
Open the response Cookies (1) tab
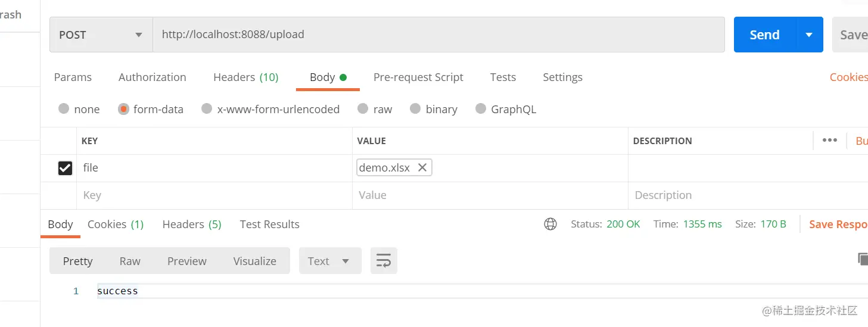coord(116,225)
